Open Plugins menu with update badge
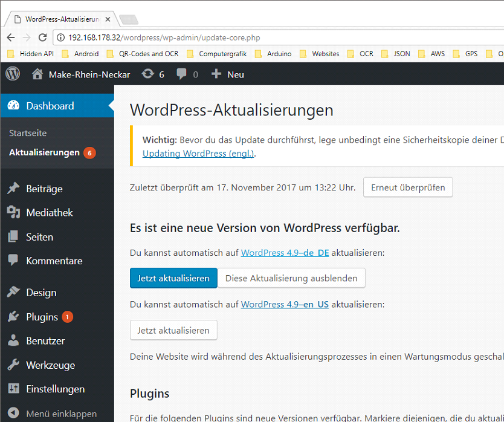 42,317
